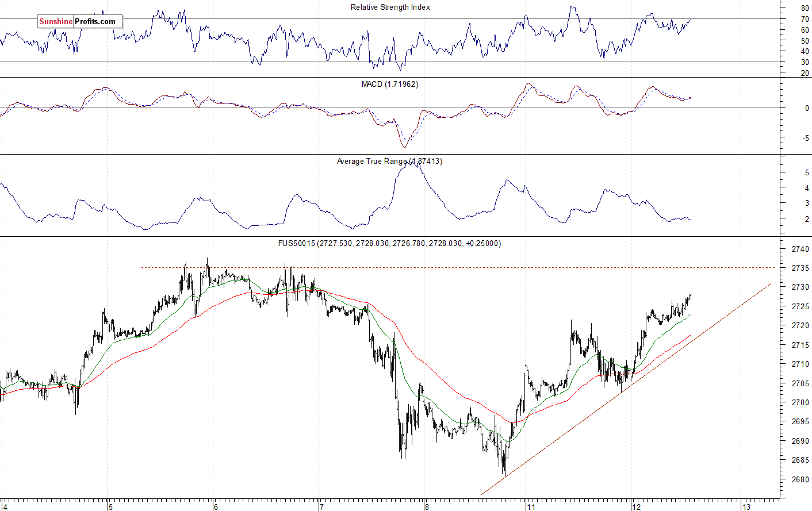Click the Average True Range panel title
Viewport: 812px width, 511px height.
pyautogui.click(x=389, y=162)
